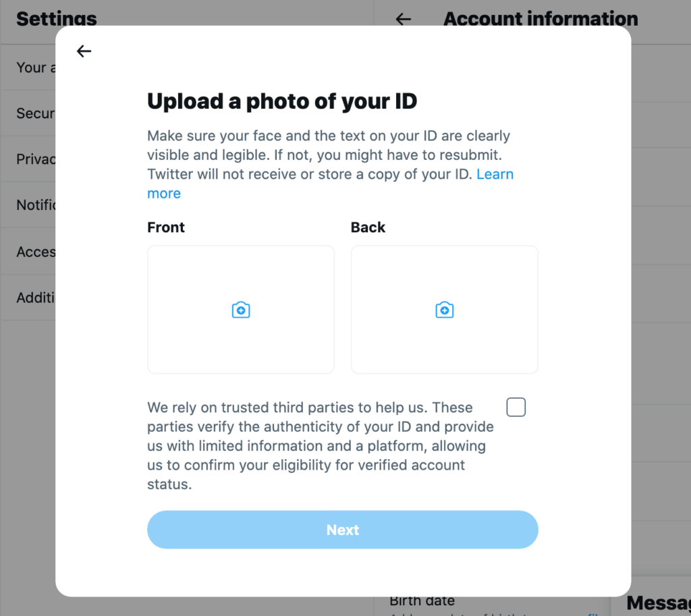Expand the Messages panel
This screenshot has width=691, height=616.
coord(658,603)
